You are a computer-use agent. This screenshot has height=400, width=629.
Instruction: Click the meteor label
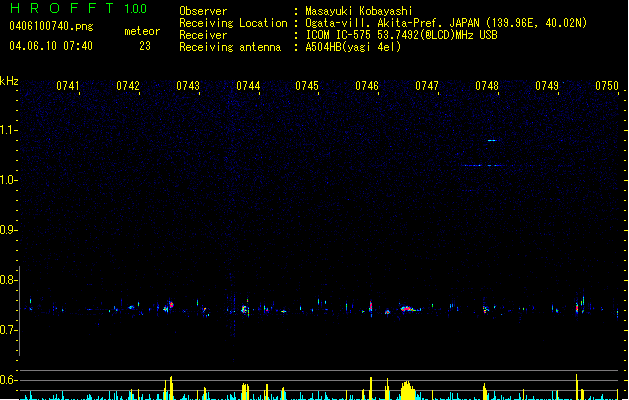(142, 31)
